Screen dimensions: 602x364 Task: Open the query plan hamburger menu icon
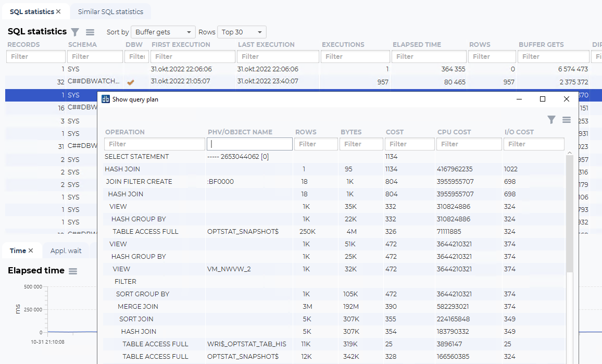567,120
